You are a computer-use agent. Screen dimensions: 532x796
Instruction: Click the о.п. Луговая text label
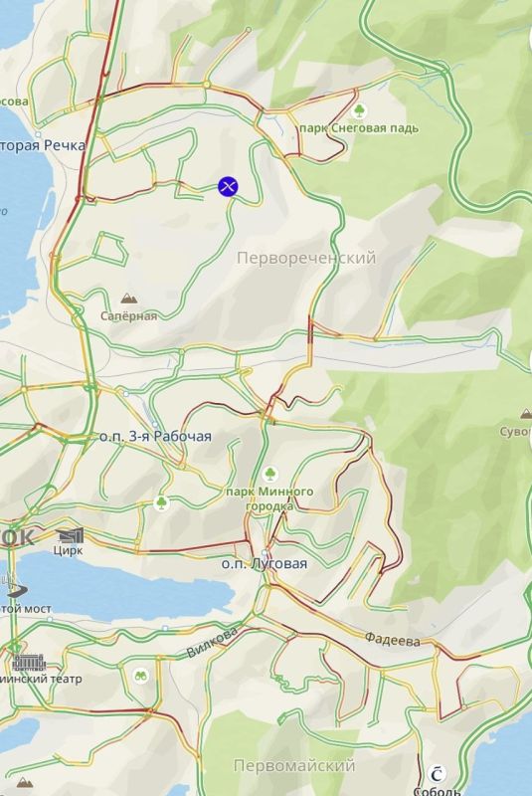[x=265, y=564]
